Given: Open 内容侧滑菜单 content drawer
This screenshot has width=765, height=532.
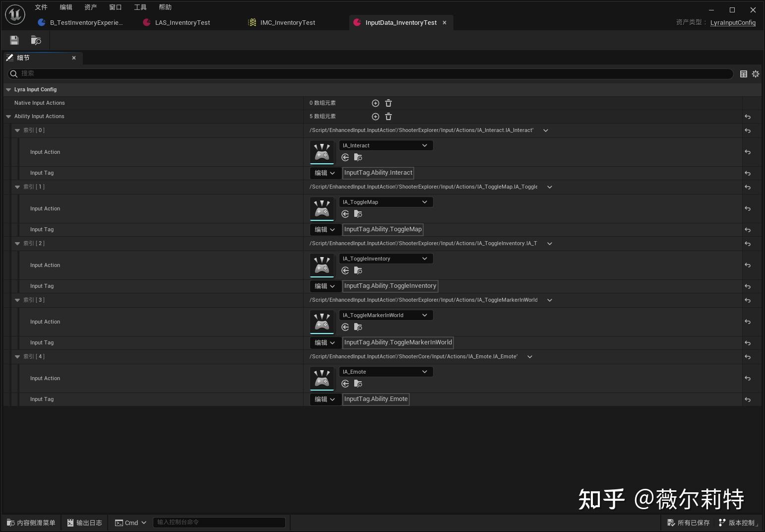Looking at the screenshot, I should 31,522.
